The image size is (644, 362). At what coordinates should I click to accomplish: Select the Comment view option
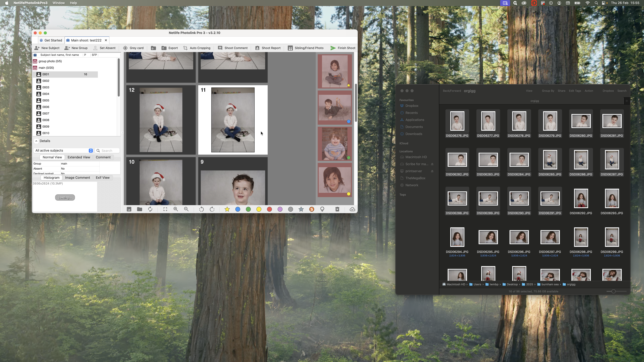103,157
